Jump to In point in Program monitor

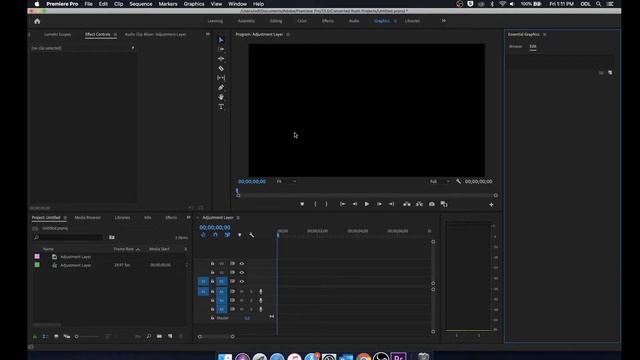(343, 204)
